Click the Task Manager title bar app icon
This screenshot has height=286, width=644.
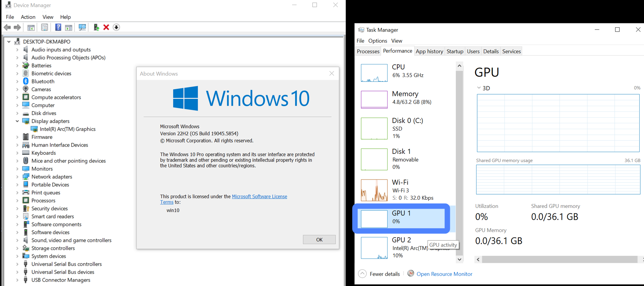(x=361, y=30)
